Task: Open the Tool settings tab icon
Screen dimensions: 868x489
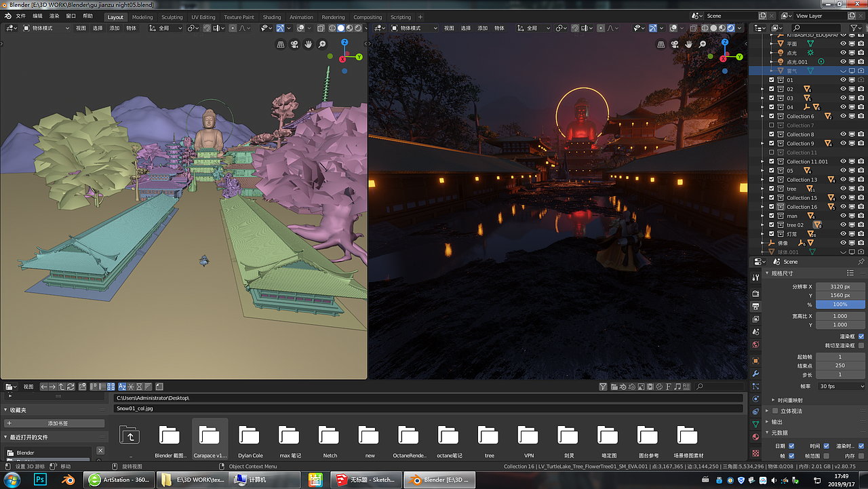Action: pos(756,277)
